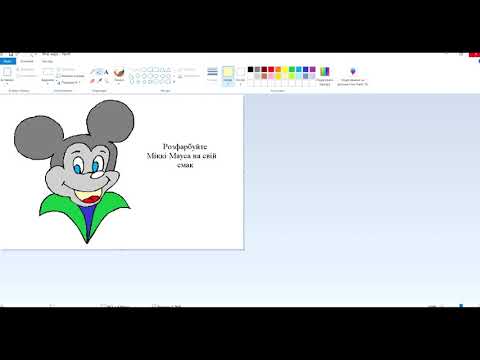This screenshot has width=480, height=360.
Task: Choose a shape from the Shapes gallery
Action: click(x=150, y=75)
